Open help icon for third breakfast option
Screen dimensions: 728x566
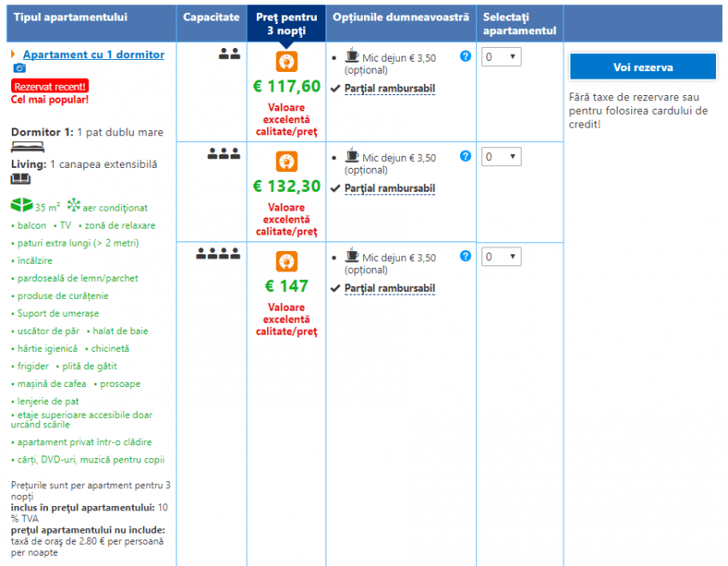pos(465,256)
